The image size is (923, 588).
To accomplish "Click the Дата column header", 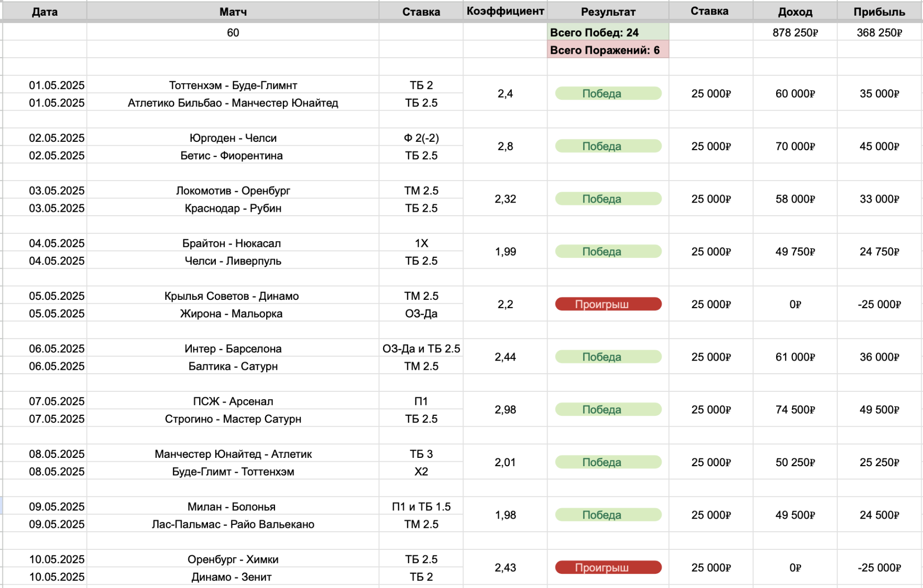I will pos(45,12).
